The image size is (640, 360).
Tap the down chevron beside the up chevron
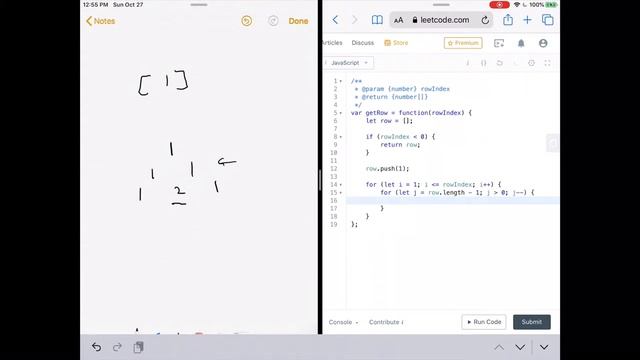pos(520,347)
